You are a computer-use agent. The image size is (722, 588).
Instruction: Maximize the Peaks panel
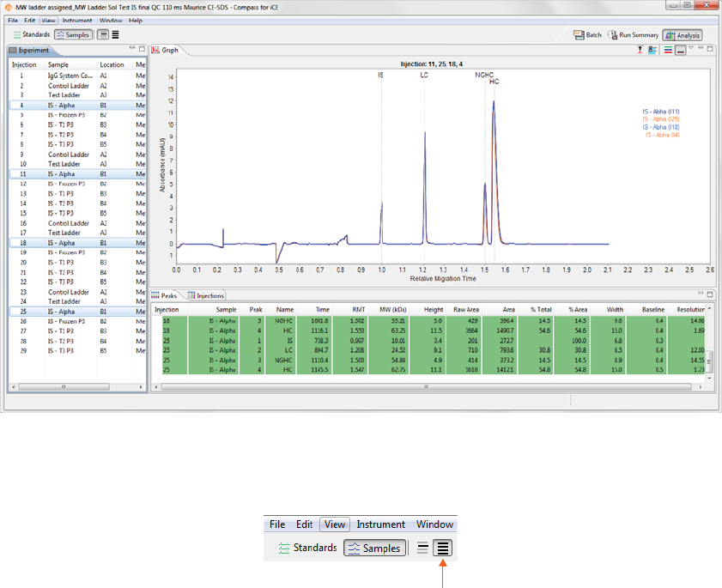click(710, 294)
